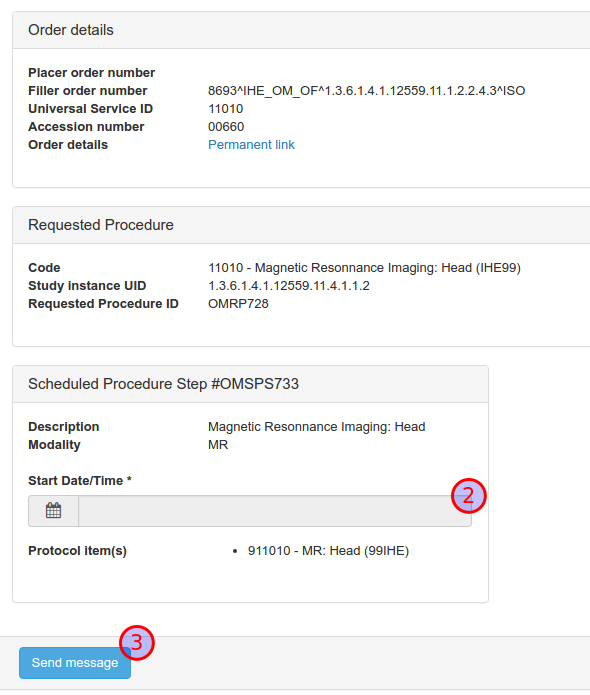This screenshot has height=695, width=590.
Task: Click the Modality value MR
Action: 218,445
